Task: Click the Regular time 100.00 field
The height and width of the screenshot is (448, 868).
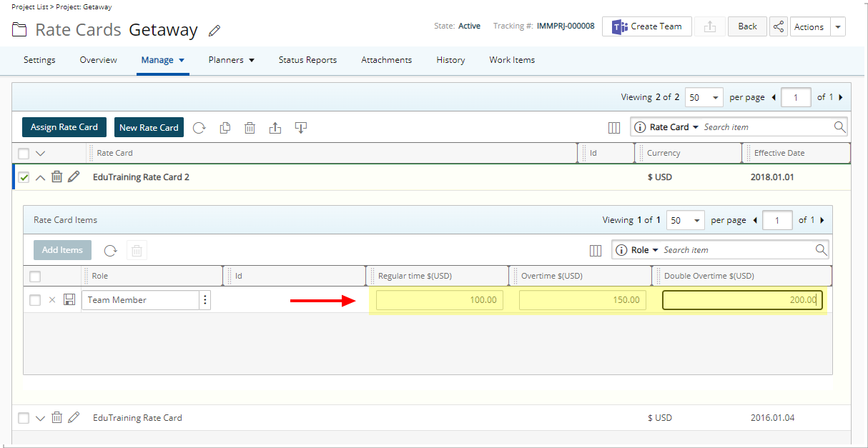Action: point(439,300)
